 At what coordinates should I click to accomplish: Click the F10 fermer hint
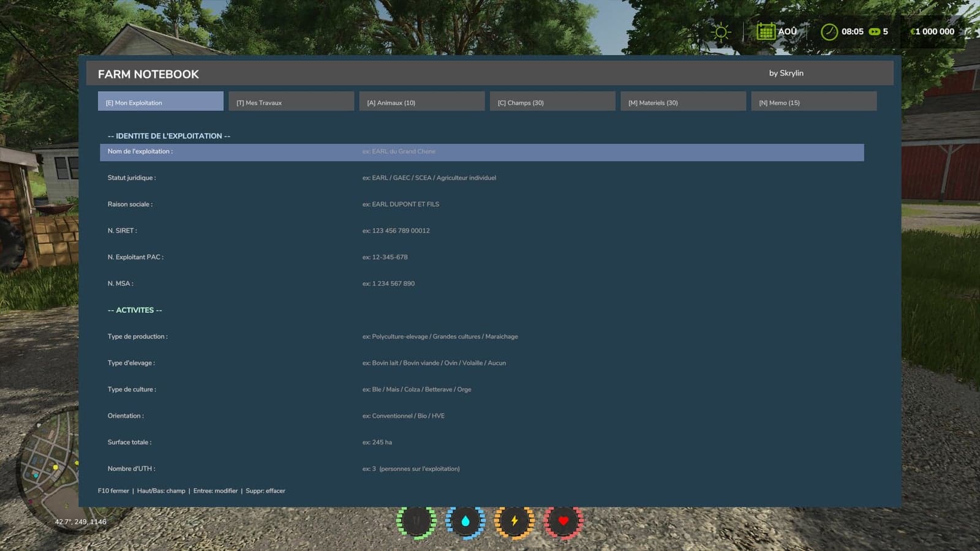113,491
